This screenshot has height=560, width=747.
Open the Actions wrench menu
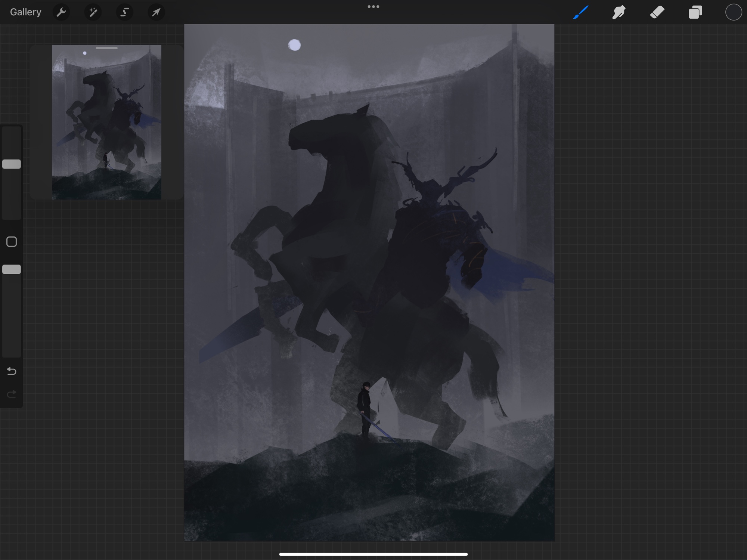click(x=61, y=12)
